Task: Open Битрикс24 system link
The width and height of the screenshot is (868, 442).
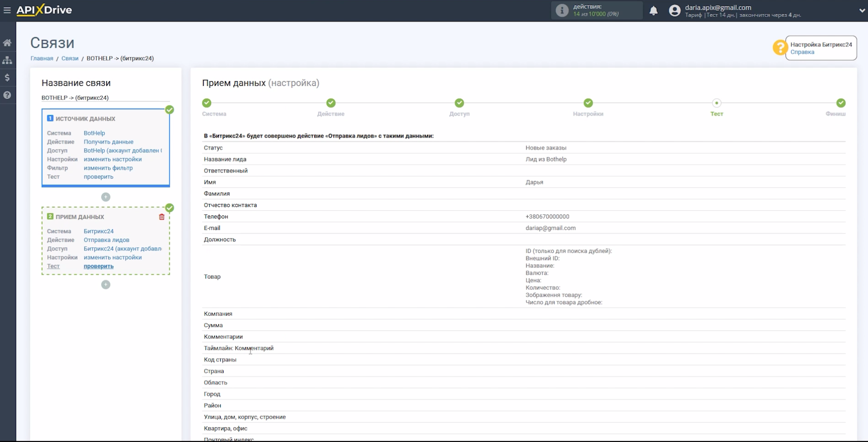Action: (x=99, y=231)
